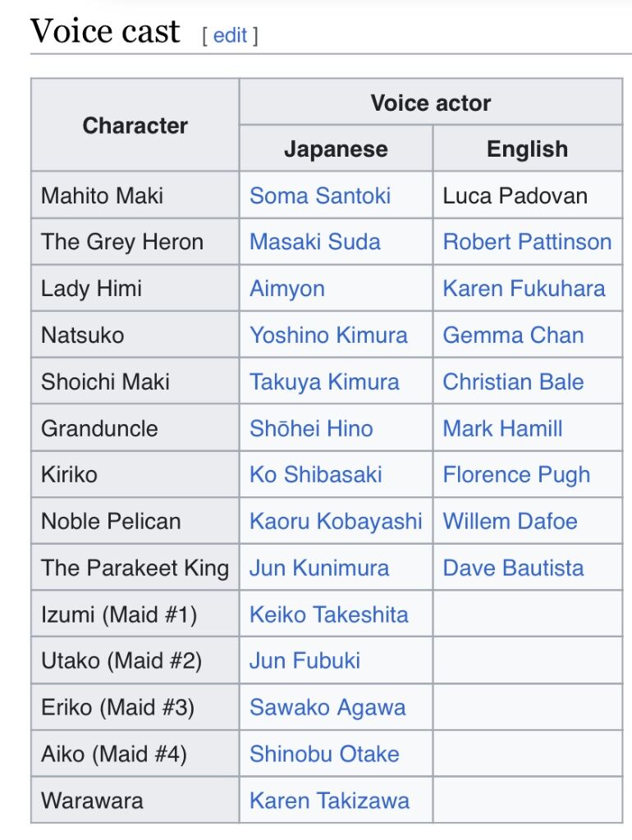Open the Kaoru Kobayashi link
This screenshot has height=840, width=632.
pos(336,521)
